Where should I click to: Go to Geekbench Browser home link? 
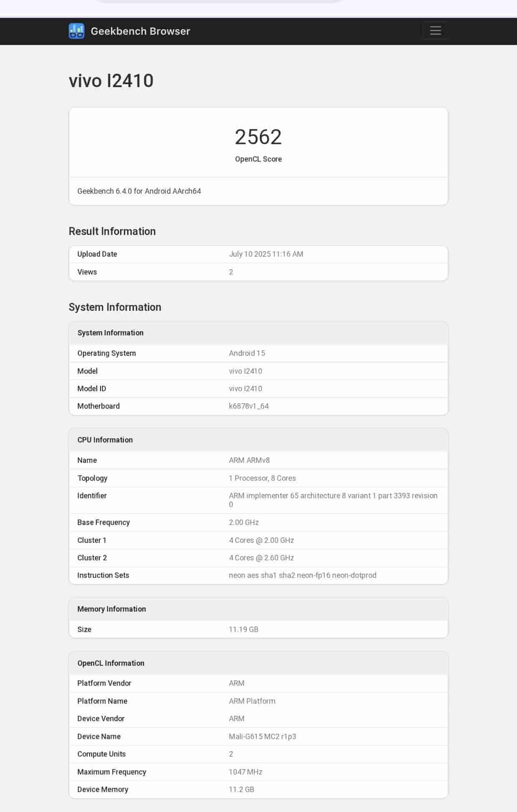tap(140, 31)
